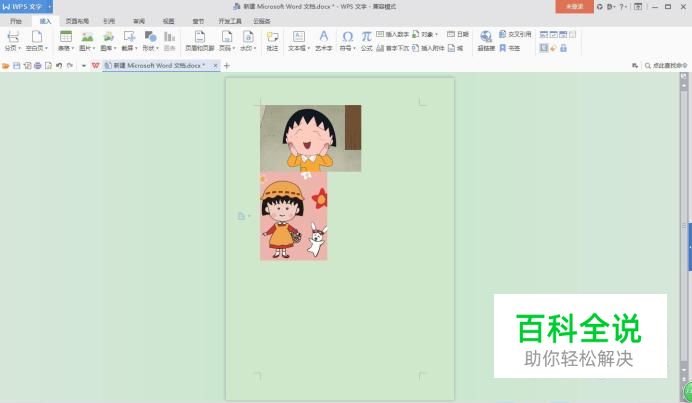Select the Maruko with orange hat picture

(x=294, y=216)
